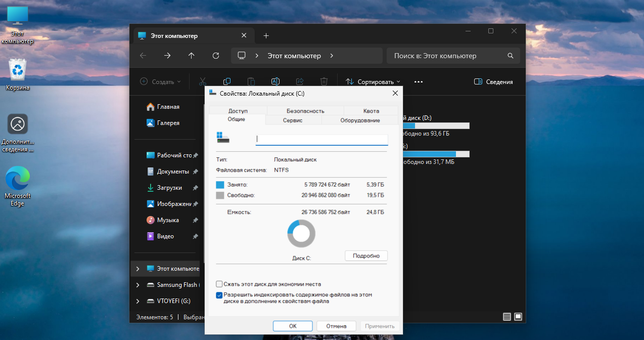Click the Up arrow navigation icon

pos(192,56)
